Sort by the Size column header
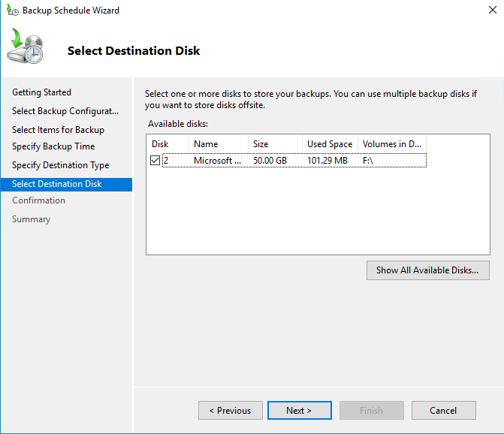 (275, 144)
